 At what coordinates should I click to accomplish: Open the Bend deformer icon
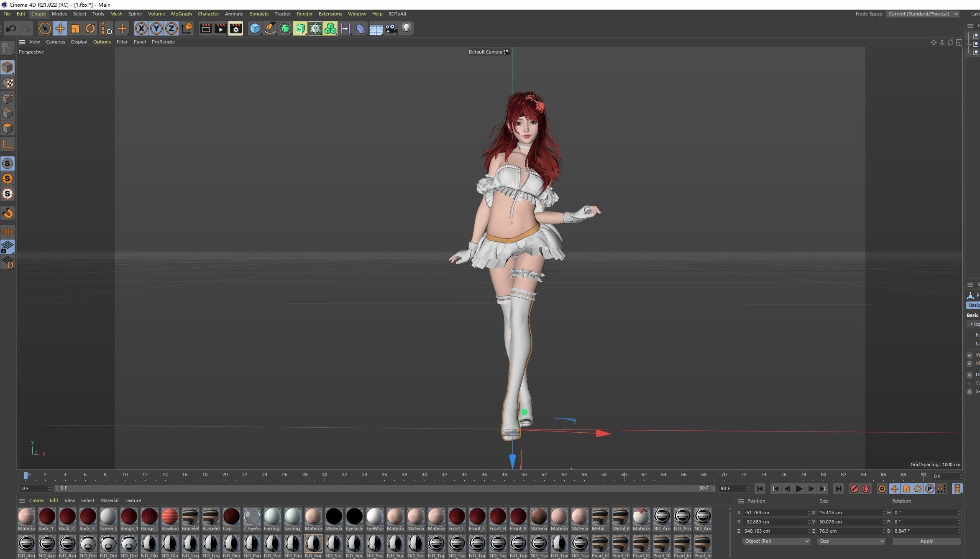pos(361,28)
